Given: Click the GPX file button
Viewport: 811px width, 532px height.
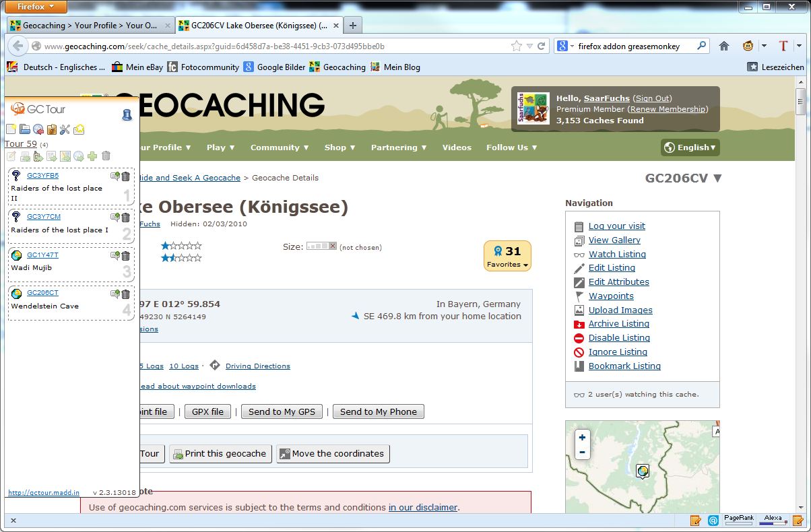Looking at the screenshot, I should [207, 411].
